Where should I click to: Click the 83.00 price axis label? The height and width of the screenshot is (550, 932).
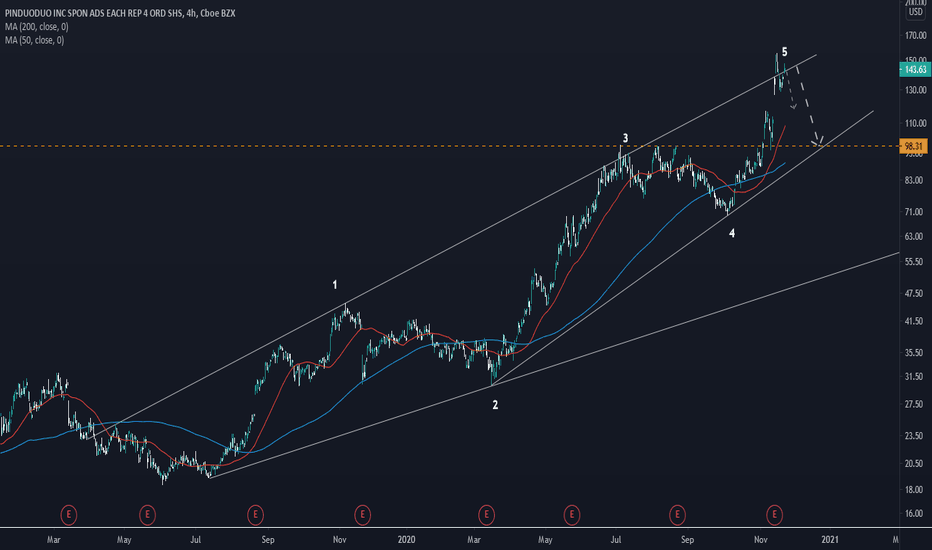pyautogui.click(x=916, y=180)
